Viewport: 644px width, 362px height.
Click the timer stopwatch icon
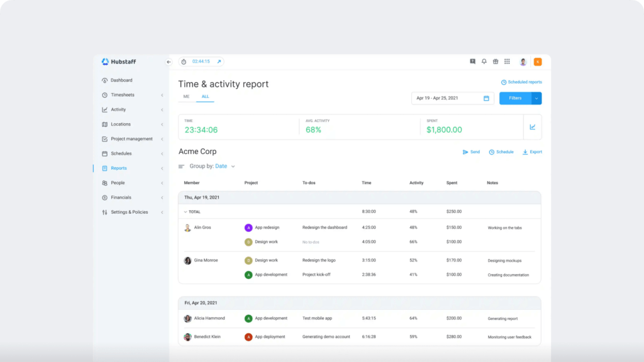[x=182, y=61]
